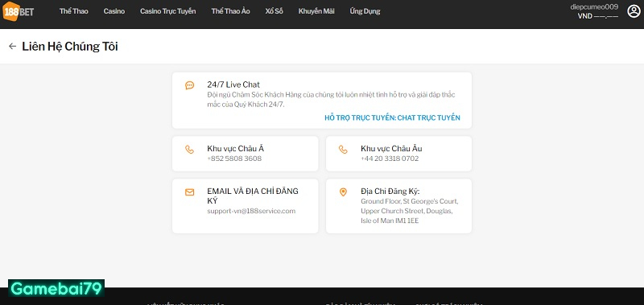Open Thể Thao Ảo menu
This screenshot has width=644, height=305.
[x=231, y=11]
